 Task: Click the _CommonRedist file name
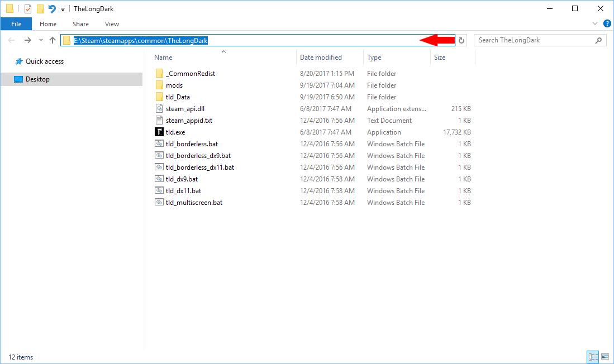pos(191,74)
